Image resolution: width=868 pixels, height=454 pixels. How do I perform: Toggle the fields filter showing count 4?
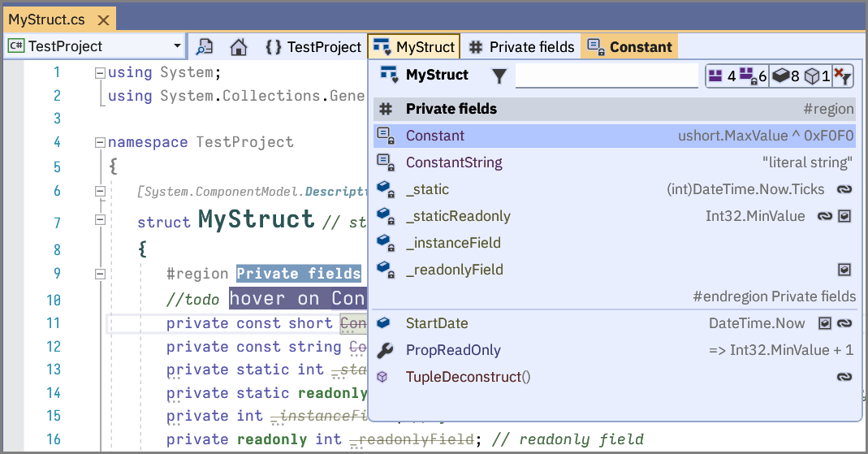(x=721, y=76)
